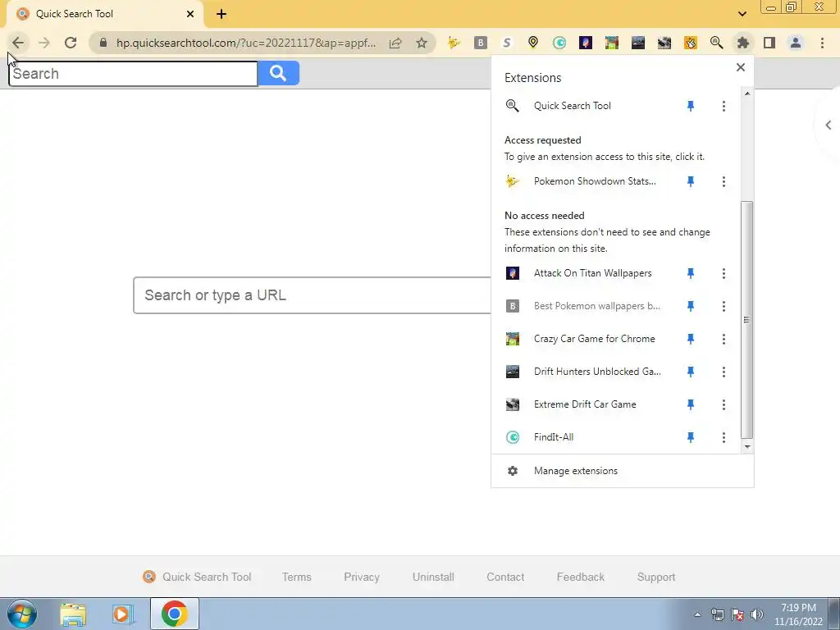Image resolution: width=840 pixels, height=630 pixels.
Task: Open more actions for Extreme Drift Car Game
Action: [x=724, y=404]
